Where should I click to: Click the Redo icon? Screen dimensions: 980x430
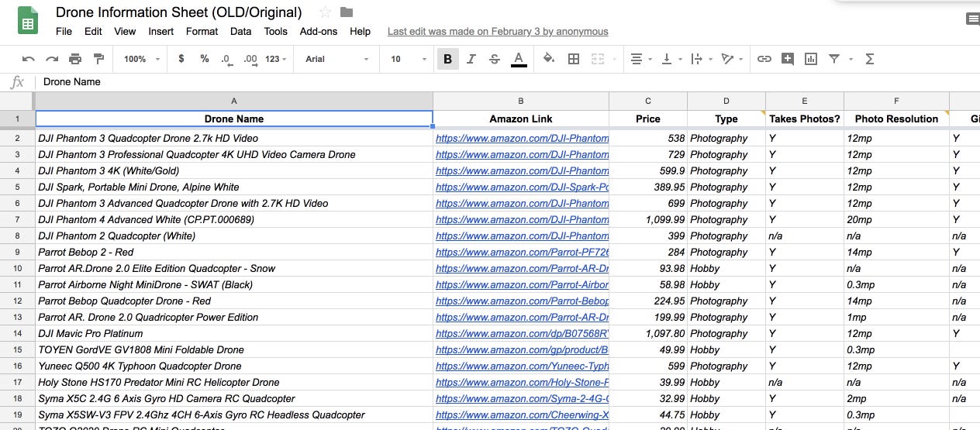point(52,59)
